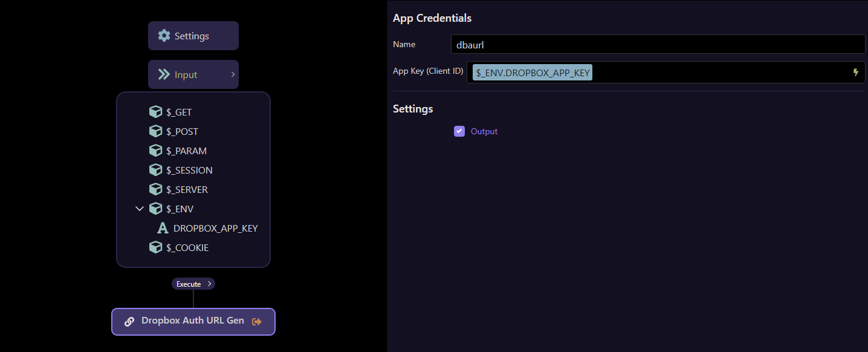
Task: Expand the Input arrow chevron
Action: (x=233, y=74)
